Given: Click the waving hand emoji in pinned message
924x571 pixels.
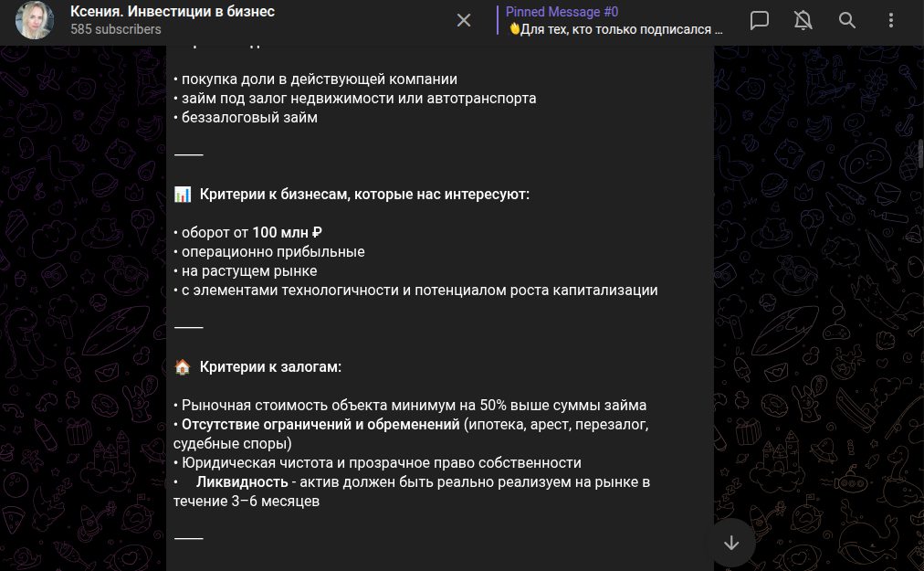Looking at the screenshot, I should pos(514,29).
